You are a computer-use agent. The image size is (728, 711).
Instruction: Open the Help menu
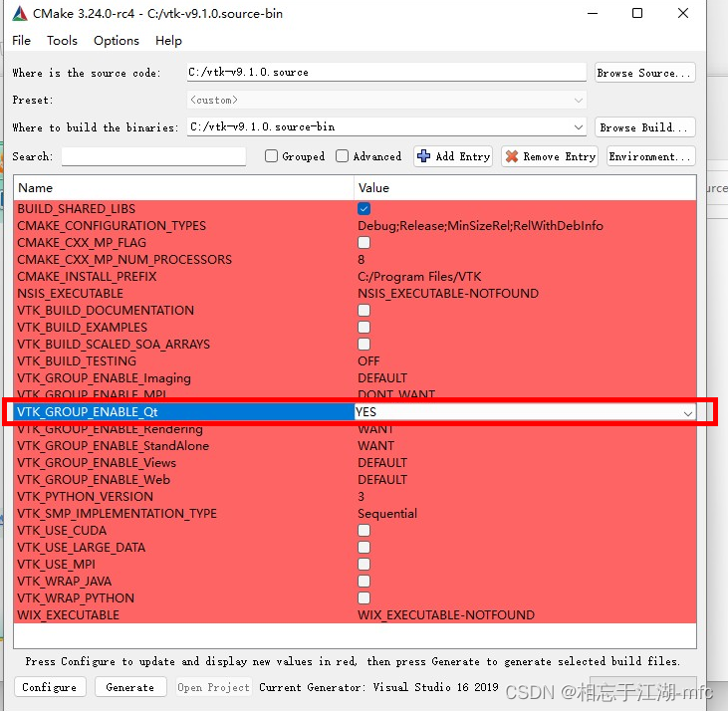click(x=168, y=41)
